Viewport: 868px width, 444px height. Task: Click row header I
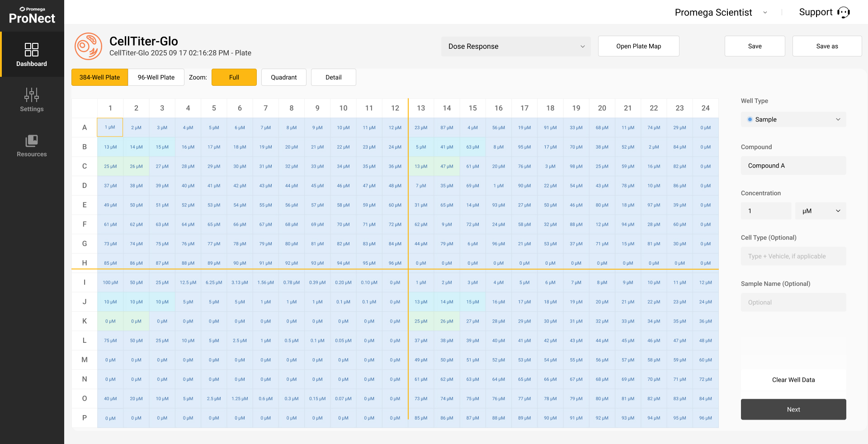point(85,283)
